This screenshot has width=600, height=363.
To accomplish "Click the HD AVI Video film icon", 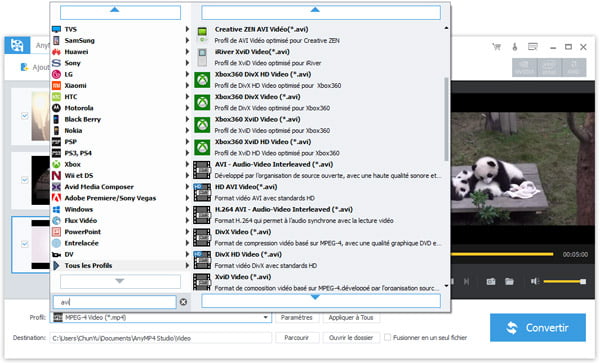I will pyautogui.click(x=202, y=192).
